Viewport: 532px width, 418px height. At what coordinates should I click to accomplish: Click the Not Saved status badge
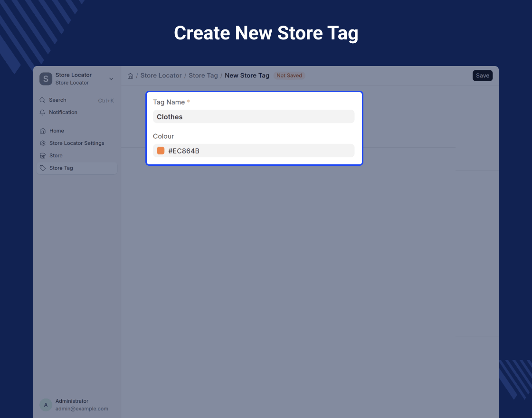[x=289, y=76]
